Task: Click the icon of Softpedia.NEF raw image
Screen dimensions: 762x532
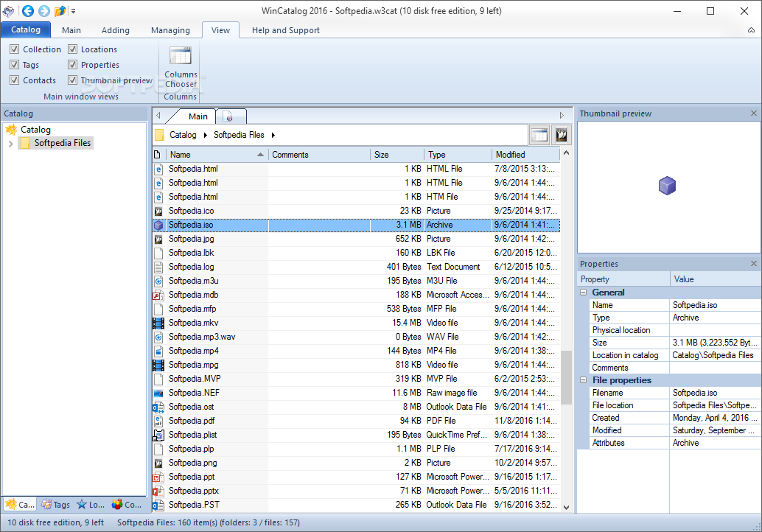Action: tap(158, 393)
